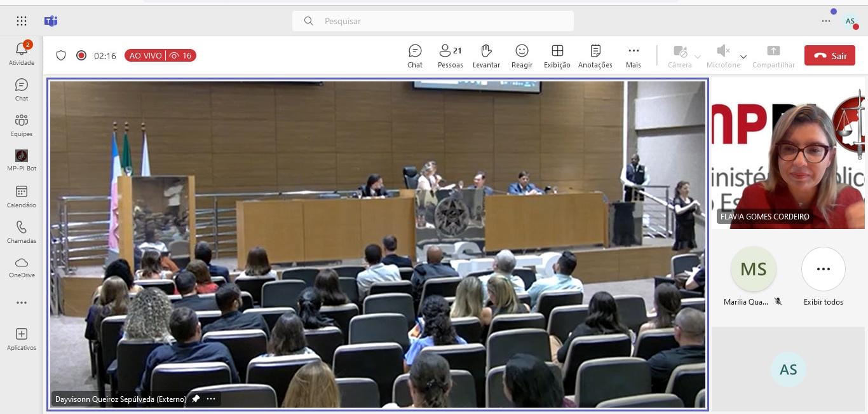The height and width of the screenshot is (414, 868).
Task: Select the AS self-view tile
Action: (788, 368)
